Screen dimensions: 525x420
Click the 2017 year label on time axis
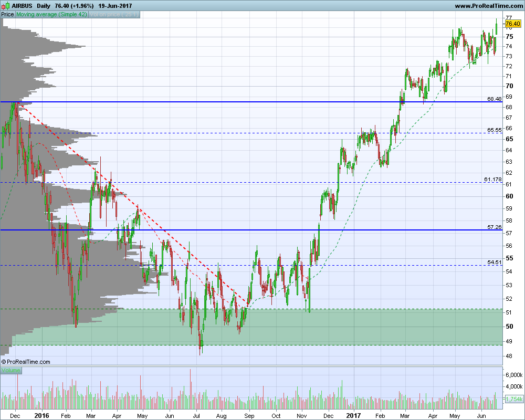[353, 416]
